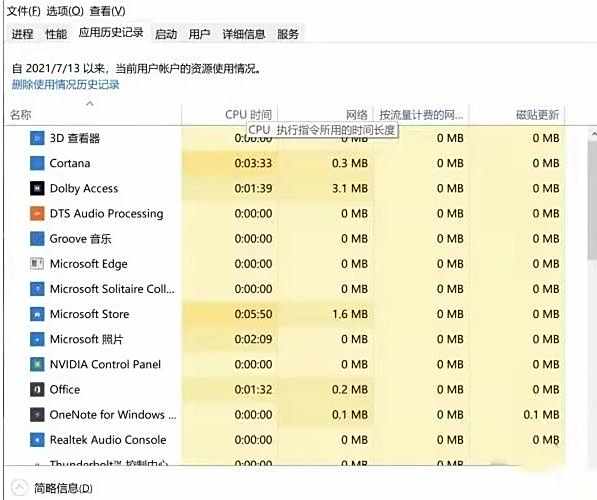Click the DTS Audio Processing icon
Screen dimensions: 597x500
click(37, 214)
